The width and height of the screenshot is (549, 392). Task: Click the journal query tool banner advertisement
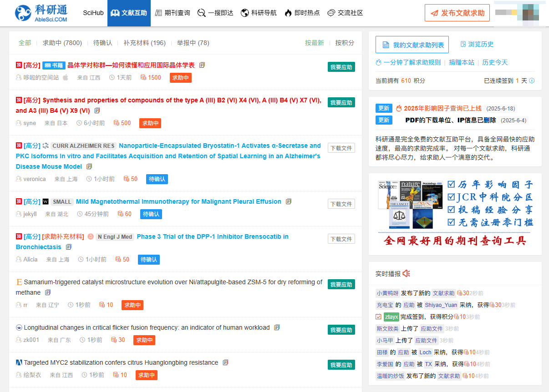point(455,214)
